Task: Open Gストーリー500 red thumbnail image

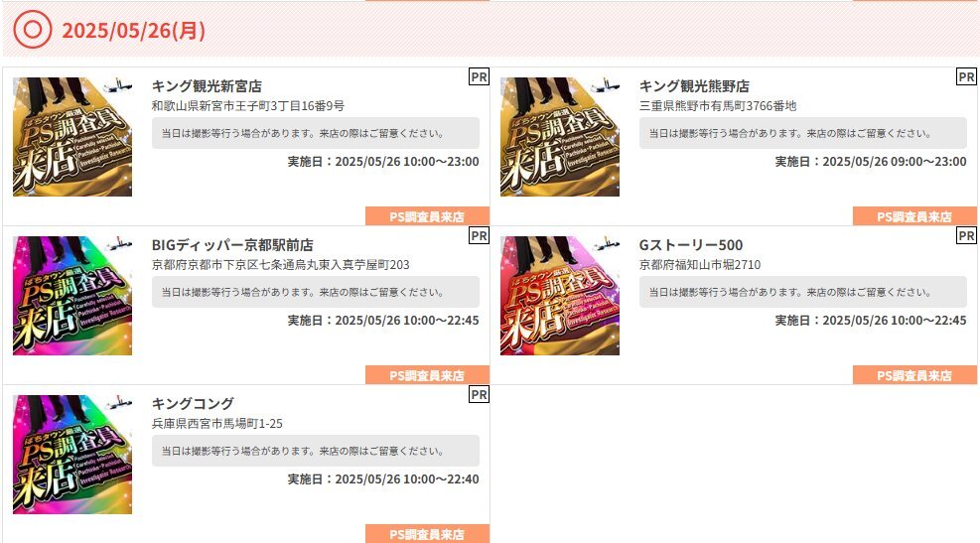Action: tap(560, 296)
